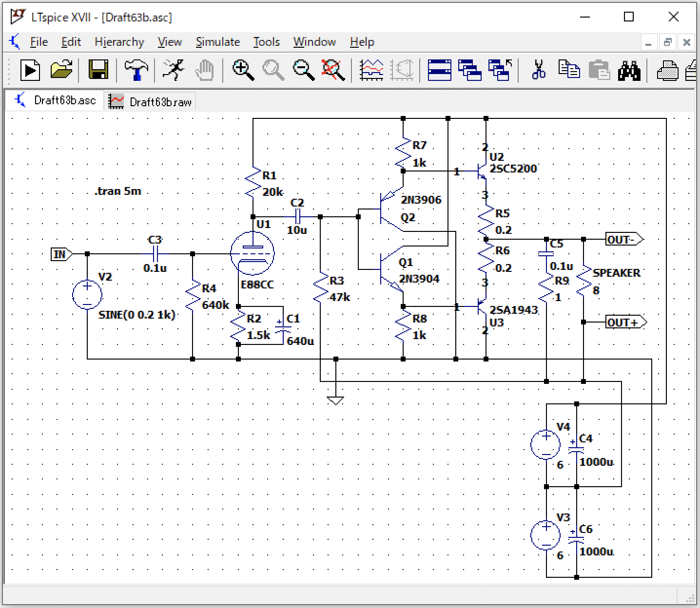Tile windows with the stacked-panes icon
This screenshot has height=608, width=700.
click(440, 71)
